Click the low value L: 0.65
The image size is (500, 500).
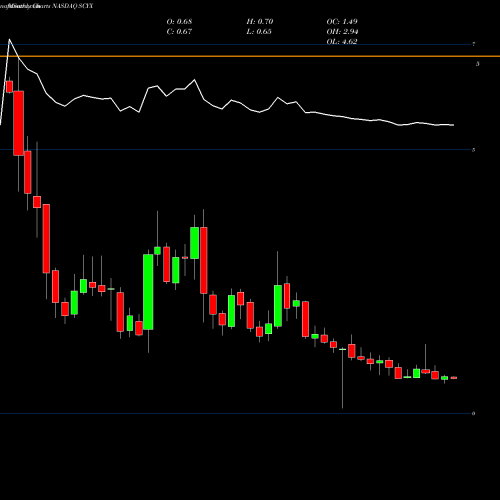(259, 32)
